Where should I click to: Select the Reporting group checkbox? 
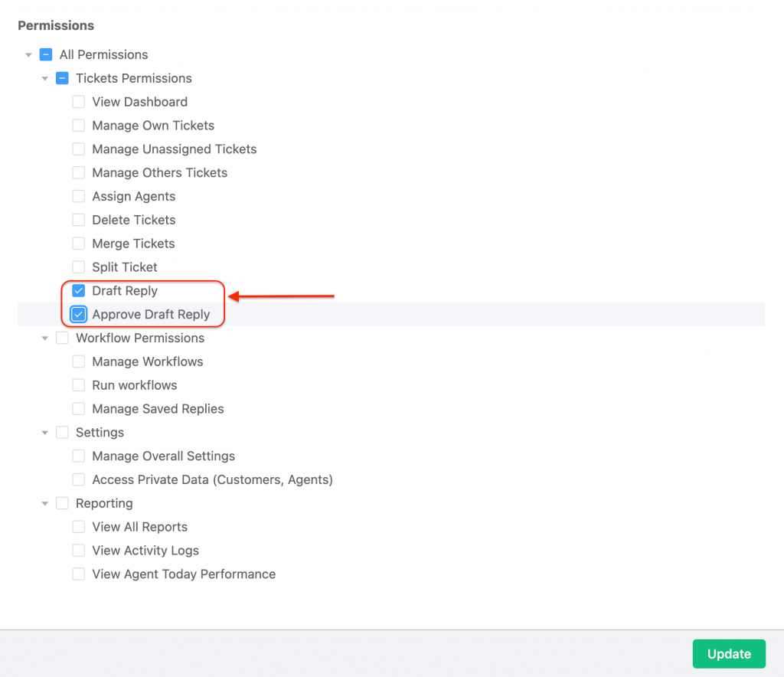[62, 503]
